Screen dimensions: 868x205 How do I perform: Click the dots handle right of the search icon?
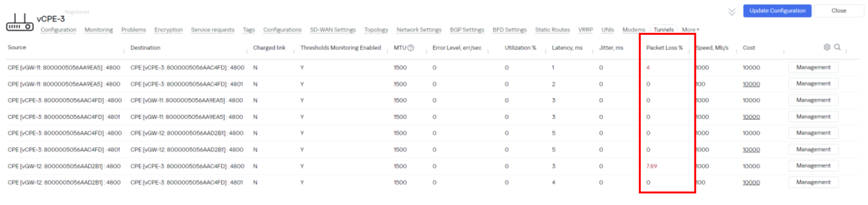[846, 51]
